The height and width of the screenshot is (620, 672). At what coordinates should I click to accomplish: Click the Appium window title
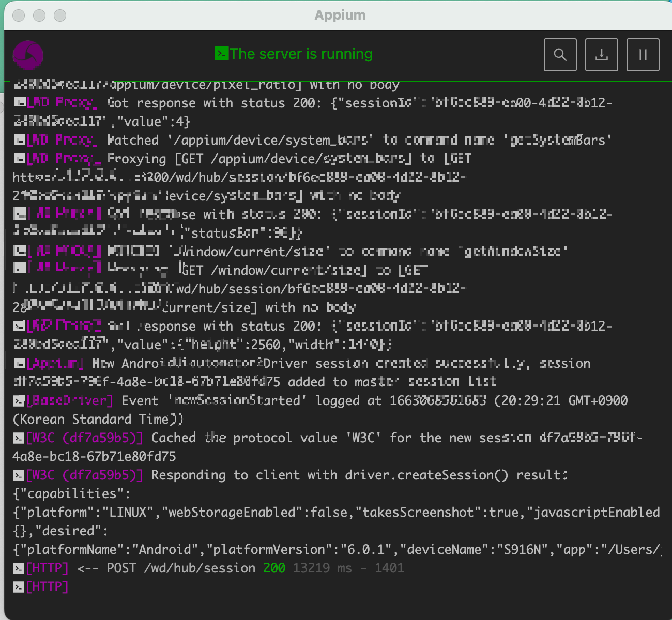340,15
